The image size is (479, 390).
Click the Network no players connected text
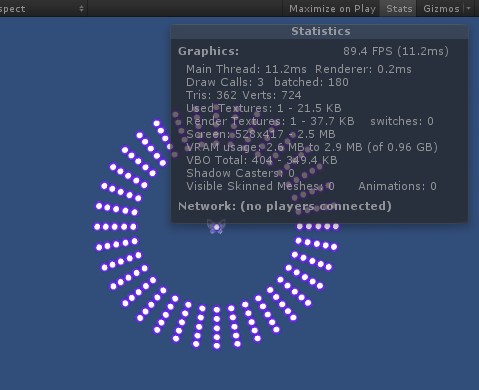pyautogui.click(x=285, y=206)
